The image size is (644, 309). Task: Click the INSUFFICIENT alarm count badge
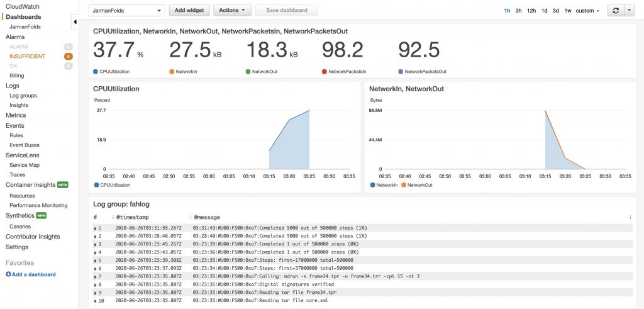(x=68, y=56)
